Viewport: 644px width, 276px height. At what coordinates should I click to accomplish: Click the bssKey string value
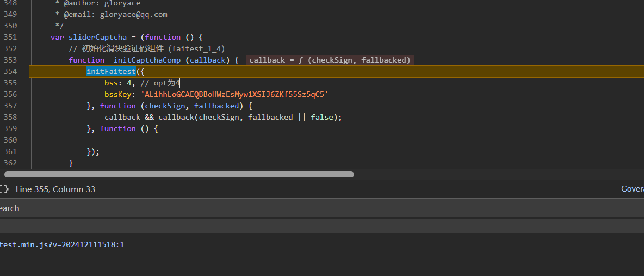point(234,94)
